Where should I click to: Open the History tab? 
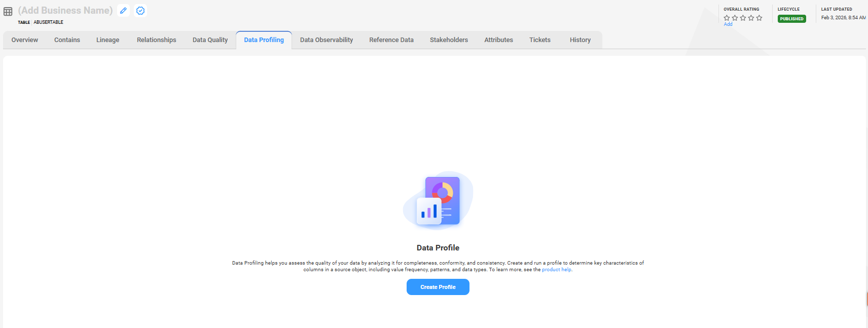pyautogui.click(x=580, y=40)
